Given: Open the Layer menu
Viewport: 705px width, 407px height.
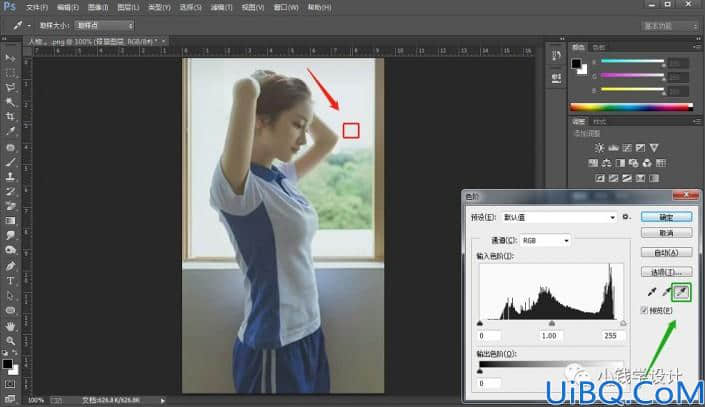Looking at the screenshot, I should point(128,7).
